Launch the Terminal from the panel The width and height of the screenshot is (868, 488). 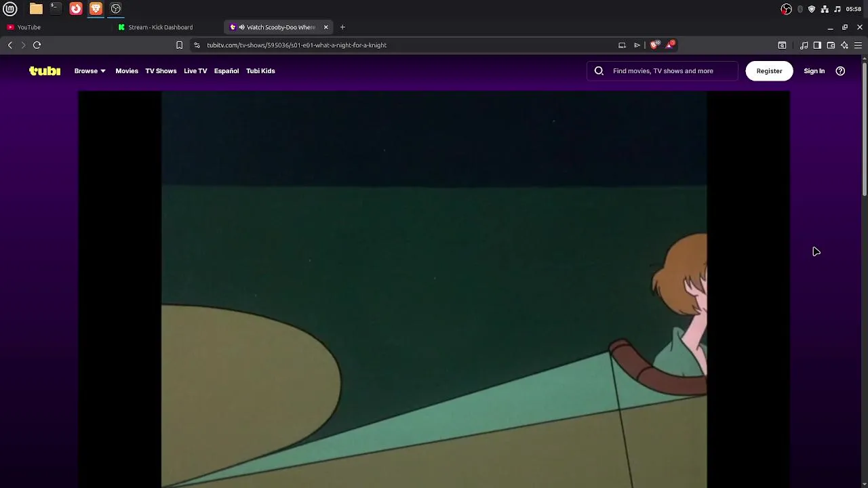coord(56,9)
